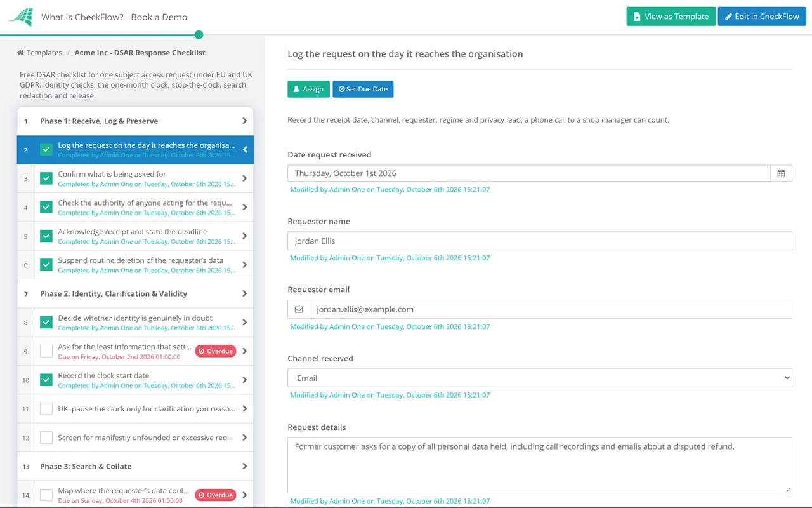Collapse the selected 'Log the request' task chevron
The height and width of the screenshot is (508, 812).
245,150
